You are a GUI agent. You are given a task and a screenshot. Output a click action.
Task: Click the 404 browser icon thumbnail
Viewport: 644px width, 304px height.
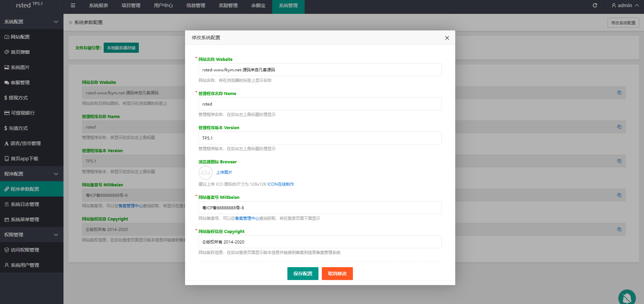point(205,173)
